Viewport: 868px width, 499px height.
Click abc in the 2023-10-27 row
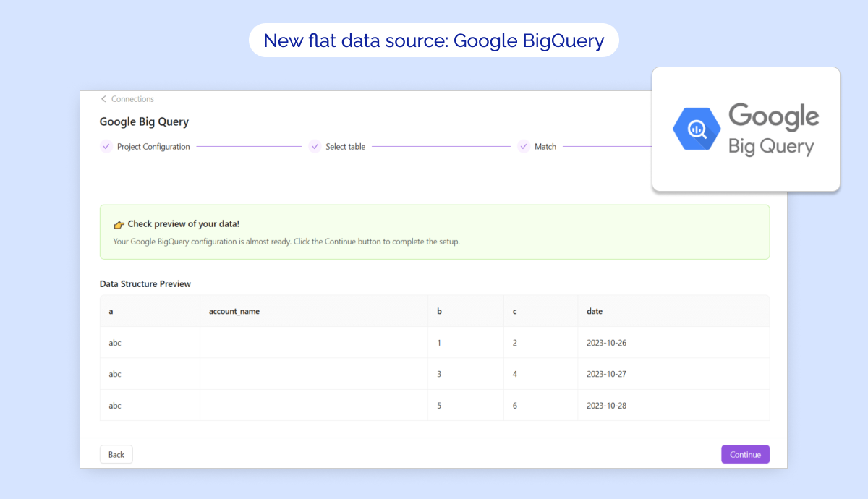(115, 374)
